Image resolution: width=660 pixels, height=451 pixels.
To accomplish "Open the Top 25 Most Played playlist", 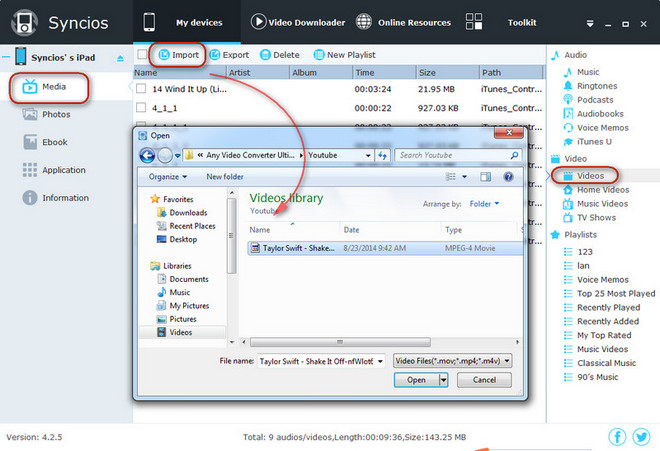I will [x=609, y=294].
